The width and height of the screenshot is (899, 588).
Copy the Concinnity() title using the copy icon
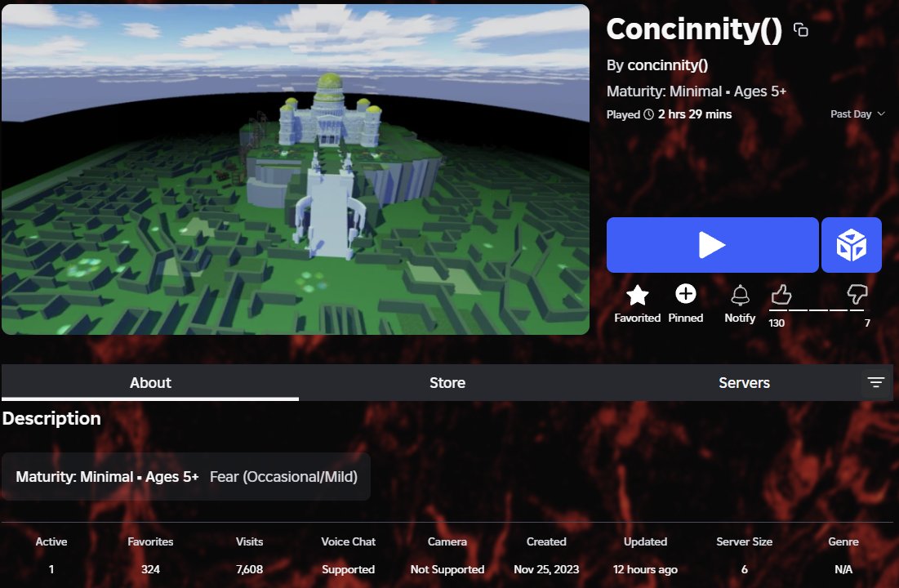tap(801, 30)
